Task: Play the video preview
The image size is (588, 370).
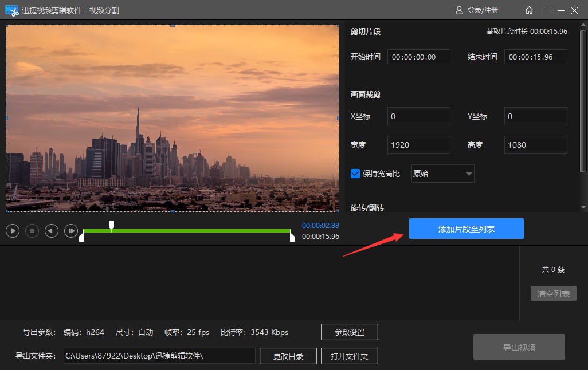Action: (13, 231)
